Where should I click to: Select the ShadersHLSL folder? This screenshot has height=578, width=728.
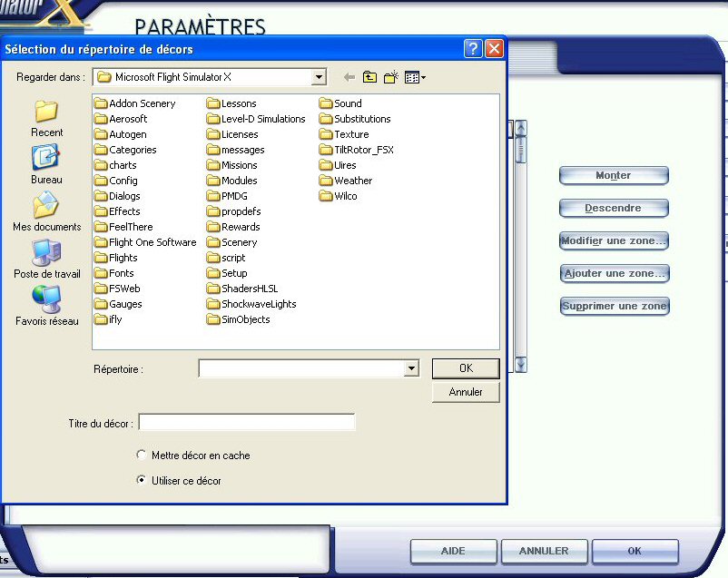(242, 289)
